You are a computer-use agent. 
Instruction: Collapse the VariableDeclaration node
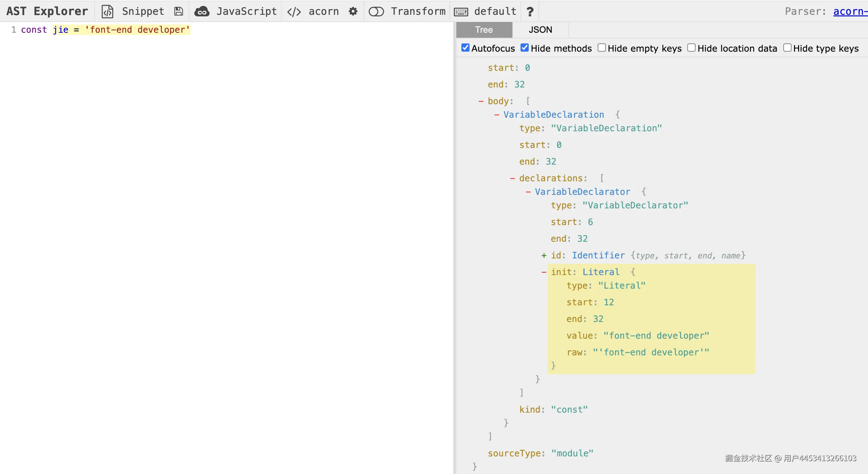point(496,115)
